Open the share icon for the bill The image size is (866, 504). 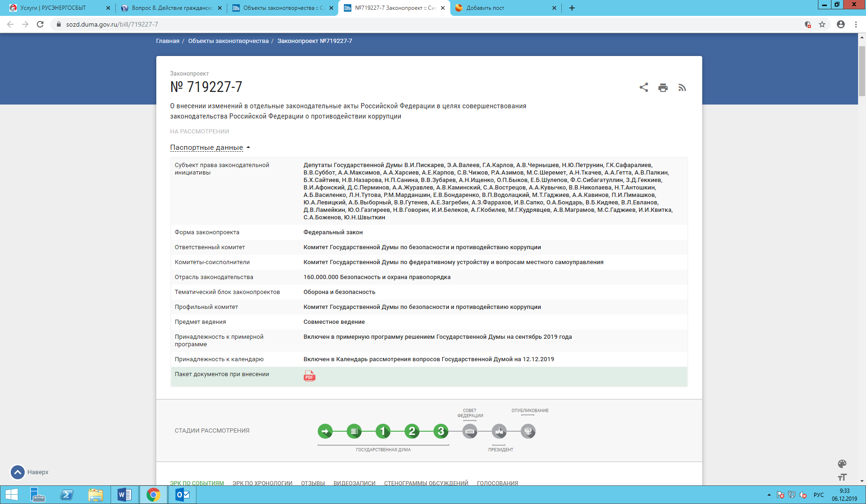(x=643, y=87)
